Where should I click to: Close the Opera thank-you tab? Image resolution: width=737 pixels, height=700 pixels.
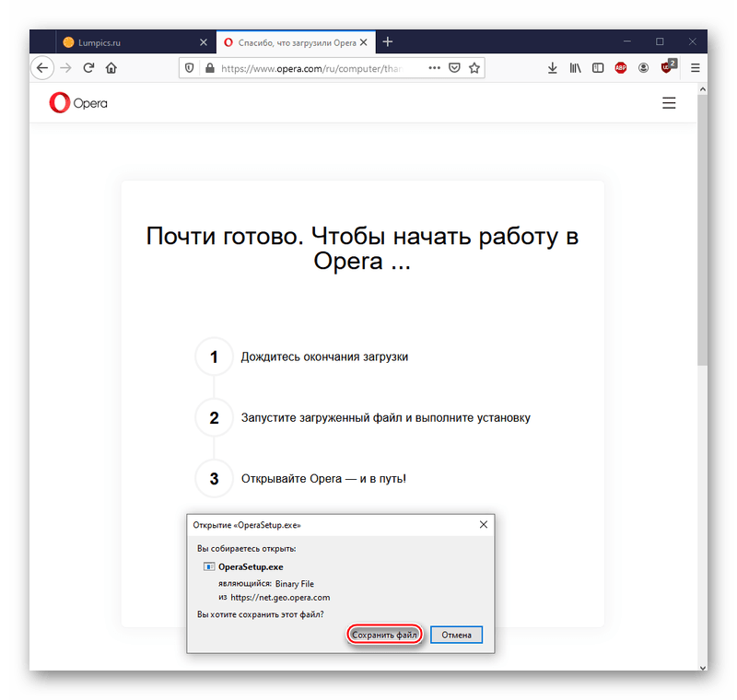(x=363, y=42)
